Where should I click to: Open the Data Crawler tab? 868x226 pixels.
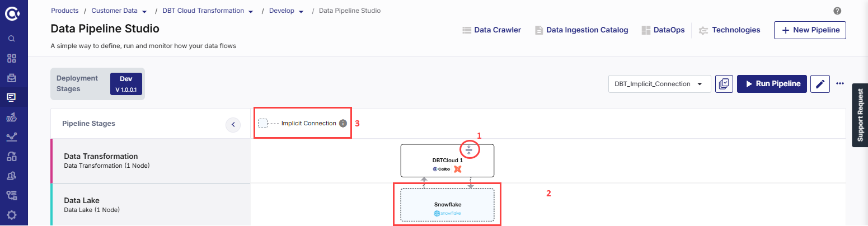click(491, 30)
